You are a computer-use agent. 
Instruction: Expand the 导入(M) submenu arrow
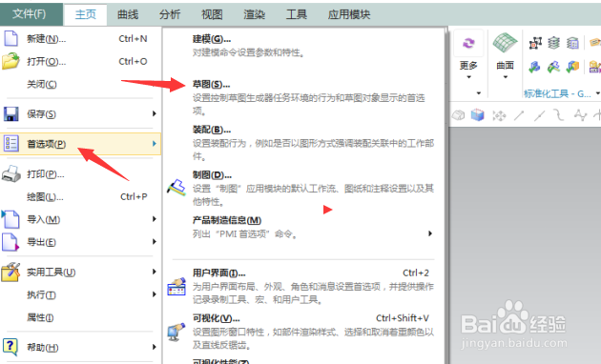click(155, 219)
